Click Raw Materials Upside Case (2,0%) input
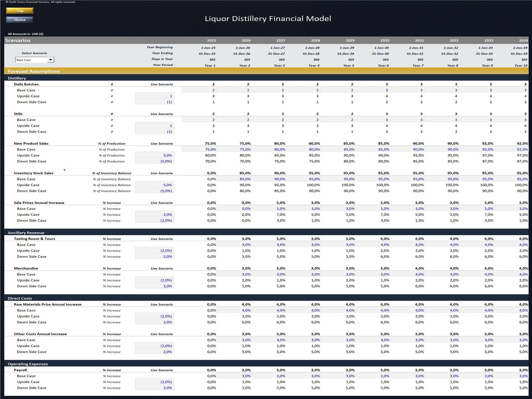Screen dimensions: 532x399 click(155, 316)
